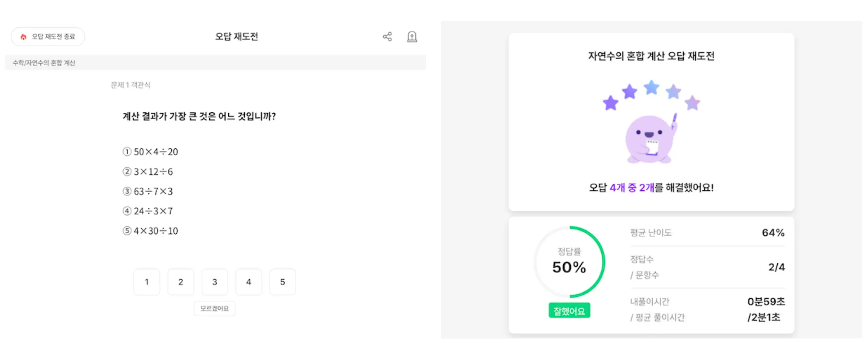Switch to the 오답 재도전 header tab

click(237, 37)
